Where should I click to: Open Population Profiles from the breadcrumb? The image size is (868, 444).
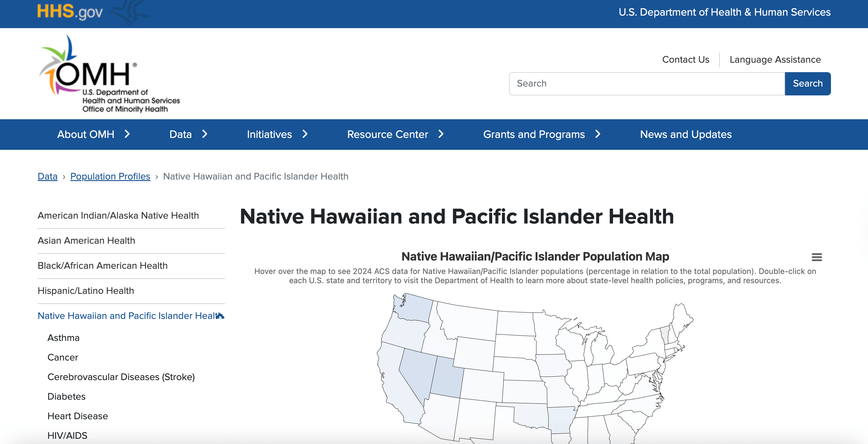click(x=110, y=176)
